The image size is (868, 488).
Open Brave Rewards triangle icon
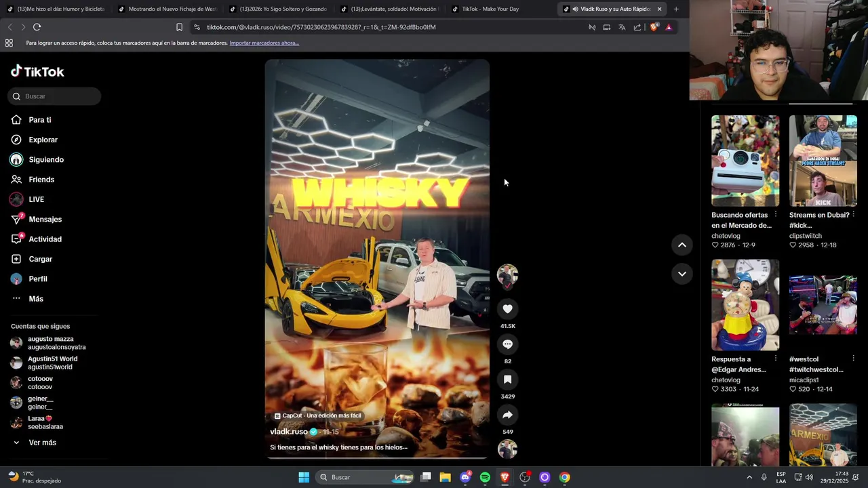(x=669, y=27)
